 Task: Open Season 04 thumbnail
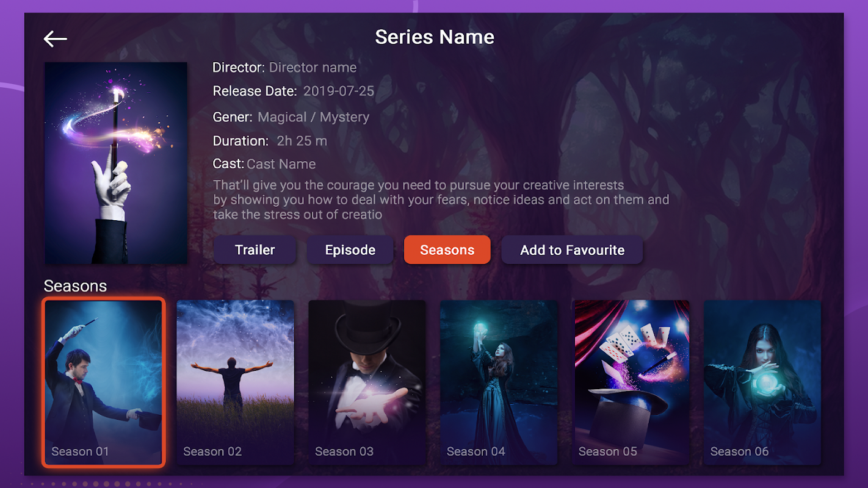click(x=499, y=382)
